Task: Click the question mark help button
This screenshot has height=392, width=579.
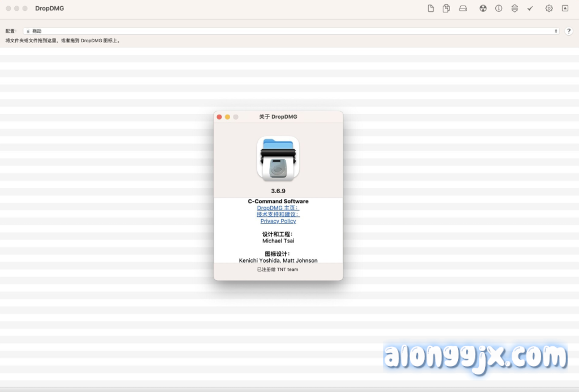Action: 569,31
